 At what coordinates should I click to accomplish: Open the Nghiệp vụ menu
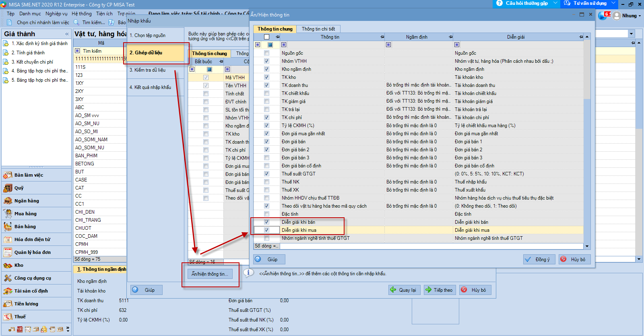click(x=56, y=14)
